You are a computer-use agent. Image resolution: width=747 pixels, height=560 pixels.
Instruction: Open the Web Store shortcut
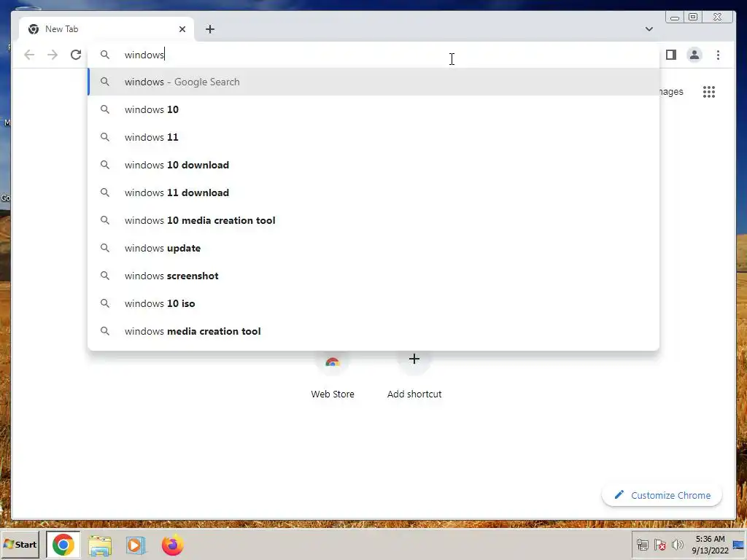(x=333, y=376)
